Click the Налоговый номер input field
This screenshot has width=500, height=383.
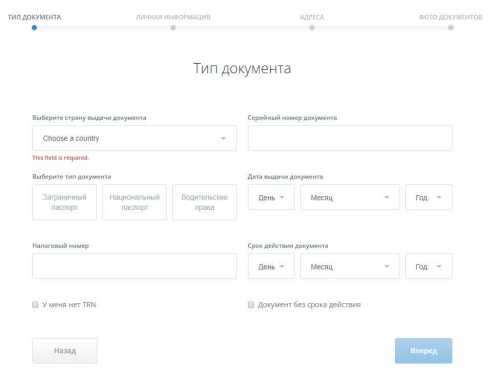pyautogui.click(x=134, y=266)
